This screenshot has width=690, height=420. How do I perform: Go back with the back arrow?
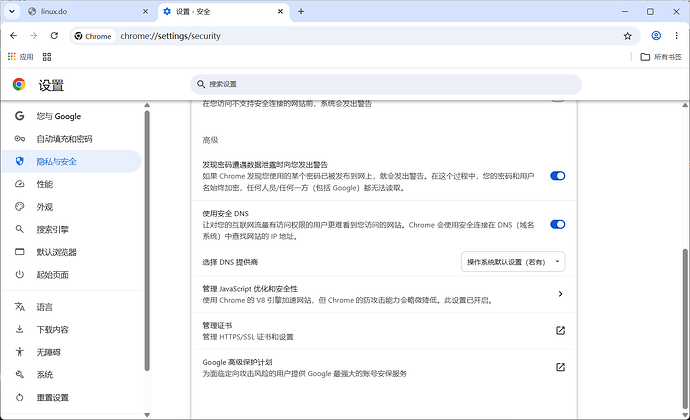(14, 36)
